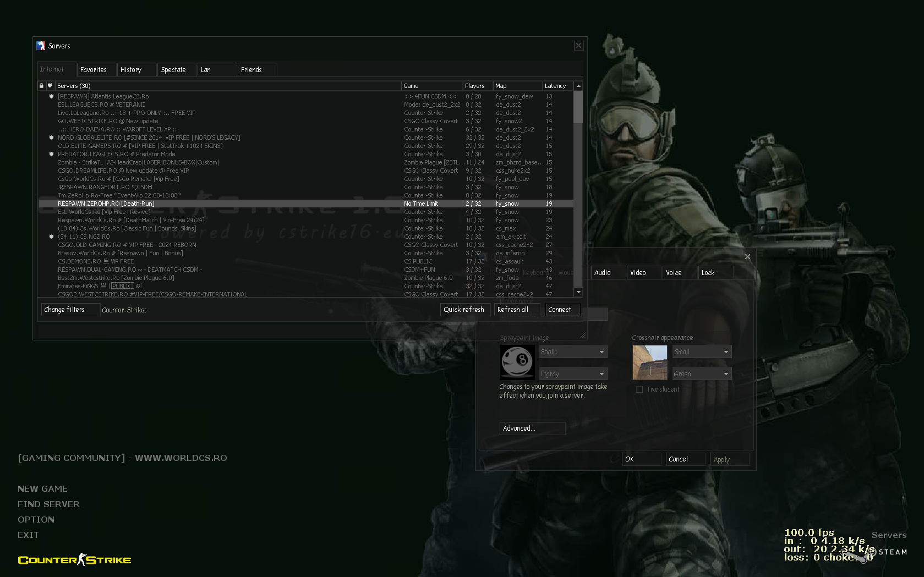
Task: Select GO.WESTCSTRIKE.RO @ New update server
Action: (x=306, y=121)
